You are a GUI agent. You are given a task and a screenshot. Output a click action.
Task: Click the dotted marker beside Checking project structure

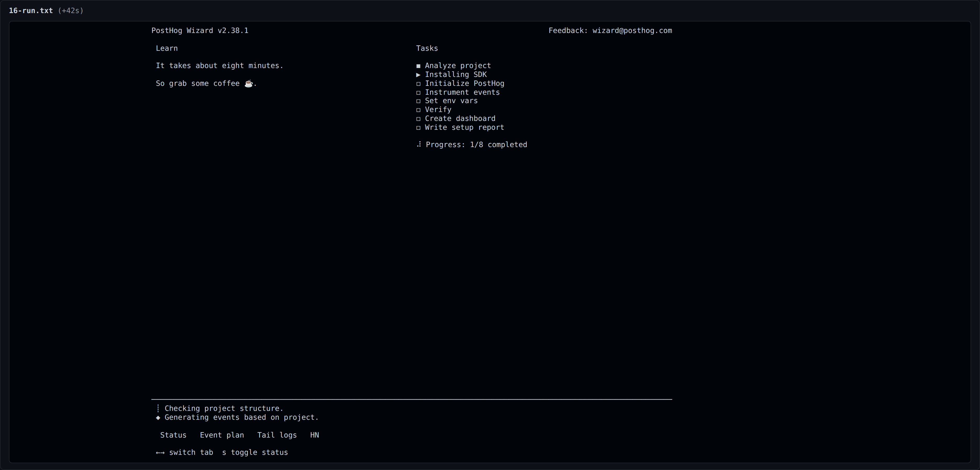pos(158,409)
